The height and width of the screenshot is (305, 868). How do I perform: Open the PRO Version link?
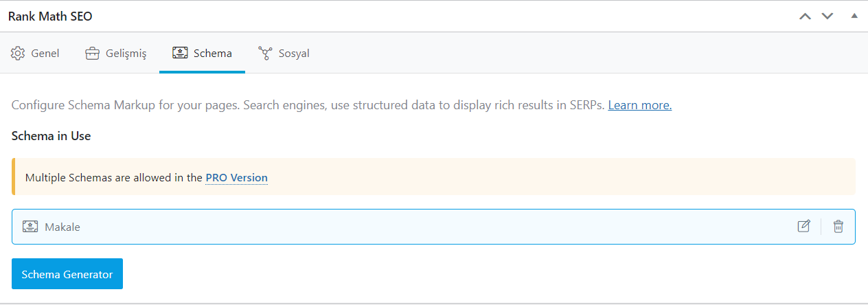click(x=236, y=177)
